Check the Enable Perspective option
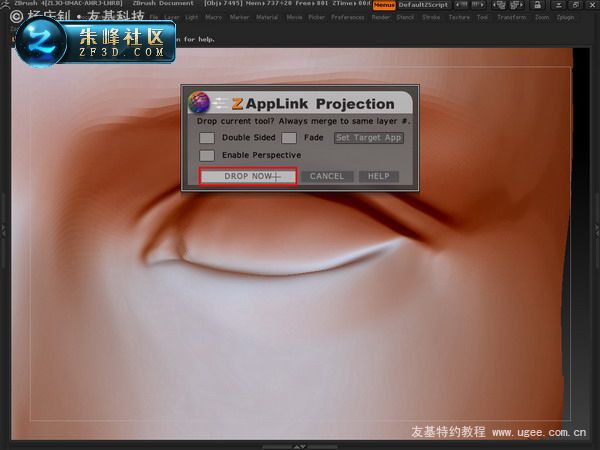600x450 pixels. point(207,155)
